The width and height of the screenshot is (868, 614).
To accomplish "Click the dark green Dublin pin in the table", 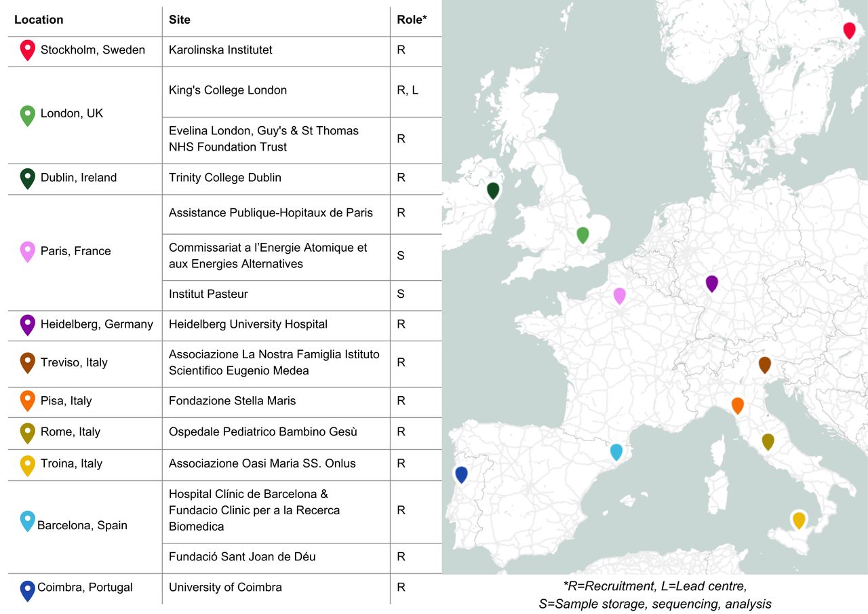I will 28,178.
